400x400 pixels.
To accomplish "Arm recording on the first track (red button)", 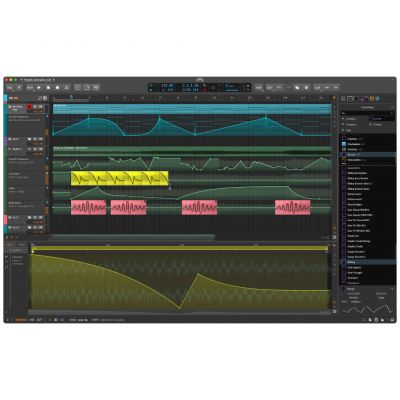I will coord(30,107).
